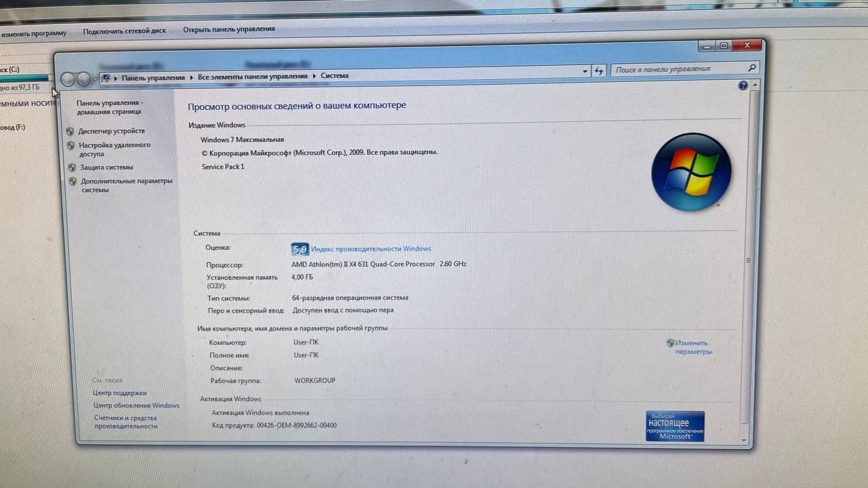Screen dimensions: 868x488
Task: Open Дополнительные параметры системы link
Action: [x=127, y=185]
